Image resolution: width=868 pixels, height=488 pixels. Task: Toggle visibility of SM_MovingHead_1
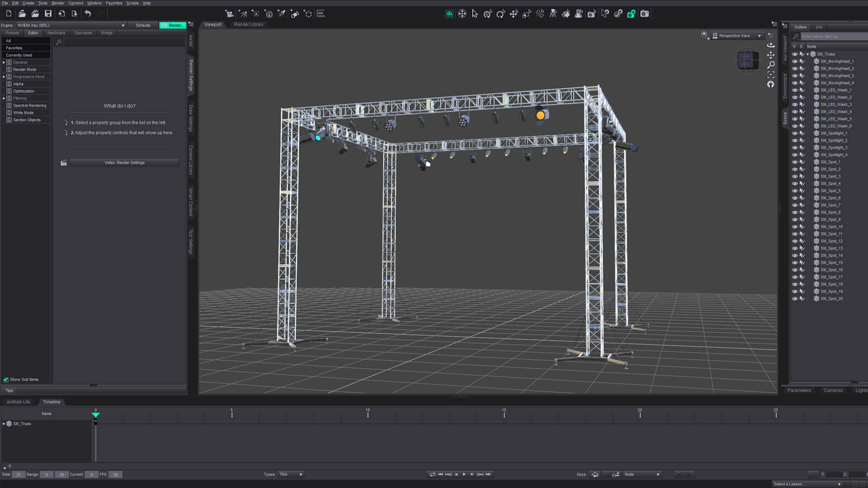[x=795, y=61]
